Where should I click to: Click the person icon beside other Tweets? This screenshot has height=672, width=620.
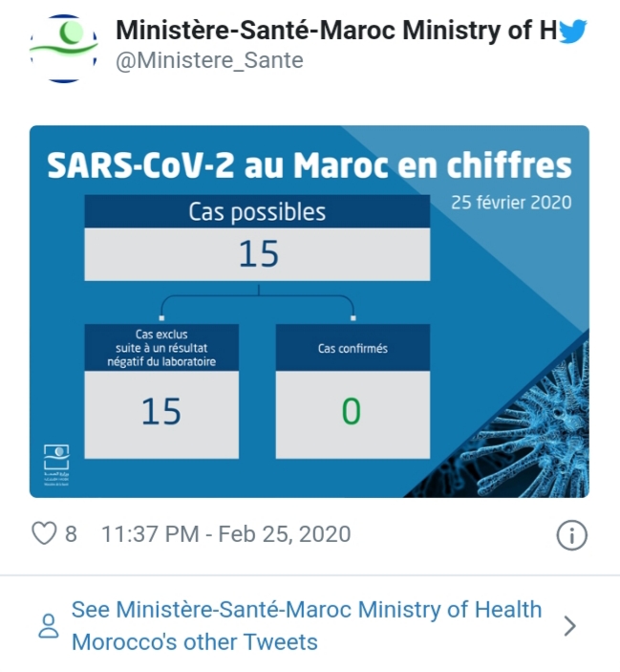click(x=49, y=626)
